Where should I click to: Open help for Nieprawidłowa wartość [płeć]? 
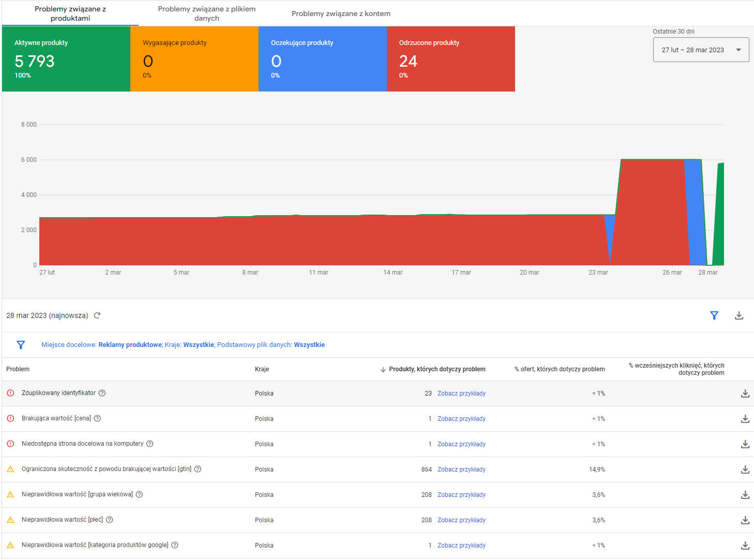tap(109, 520)
